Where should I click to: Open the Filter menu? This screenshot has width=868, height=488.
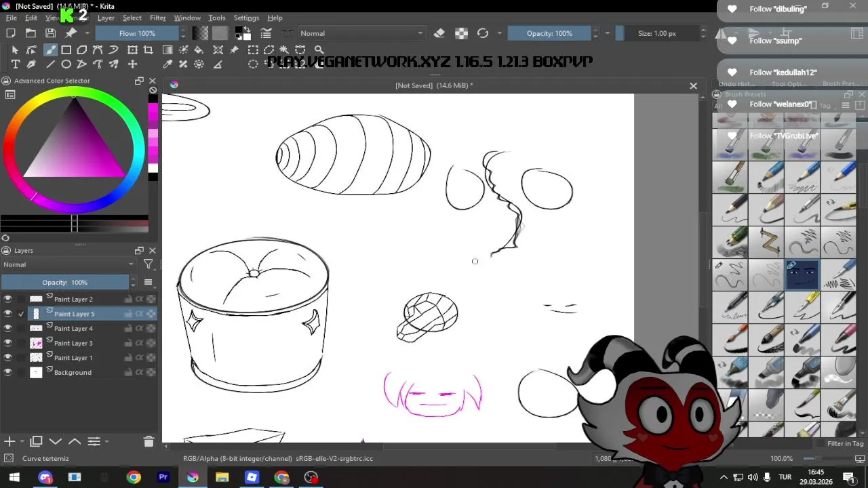[158, 18]
